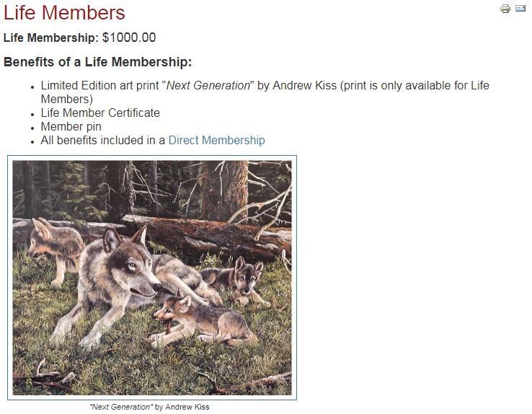The image size is (532, 414).
Task: Click the caption below the painting
Action: (149, 407)
